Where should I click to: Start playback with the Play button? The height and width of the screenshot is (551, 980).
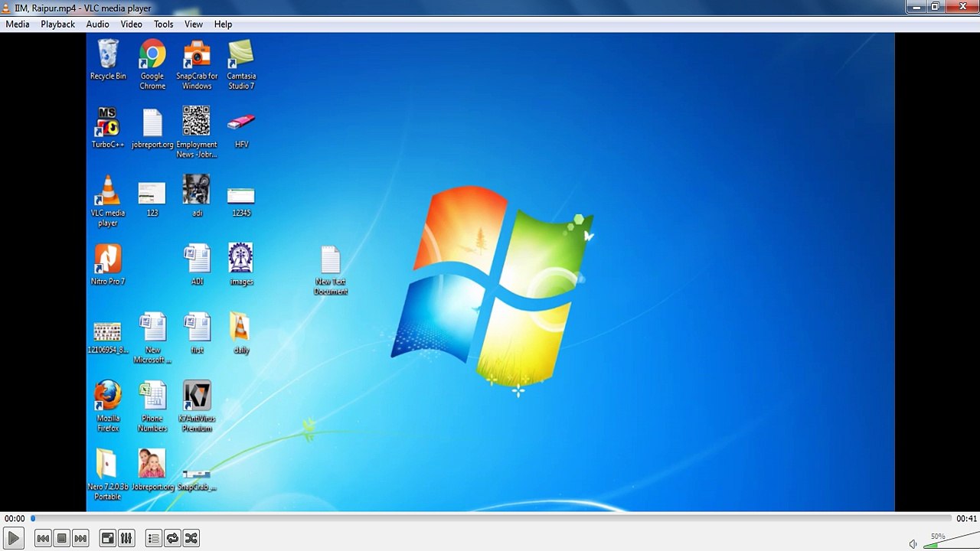13,539
